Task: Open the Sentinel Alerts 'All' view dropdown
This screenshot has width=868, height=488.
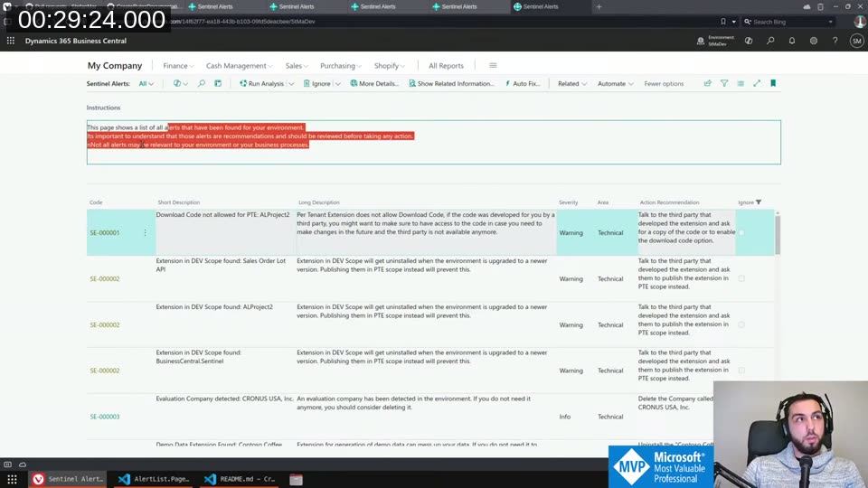Action: (146, 84)
